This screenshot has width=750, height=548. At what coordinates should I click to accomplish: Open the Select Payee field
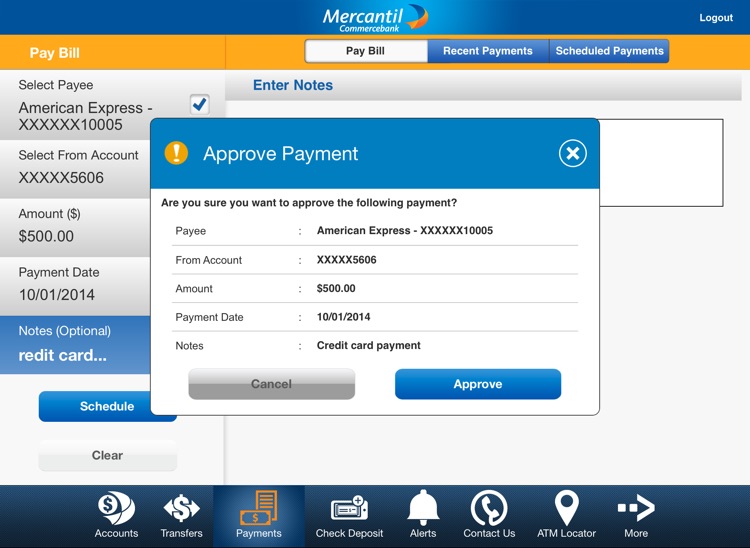[x=112, y=105]
